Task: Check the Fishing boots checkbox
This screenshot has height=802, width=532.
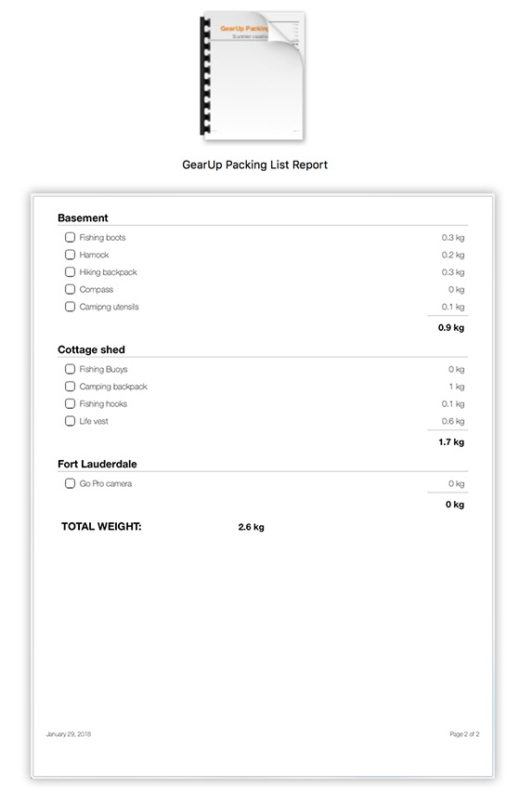Action: coord(70,237)
